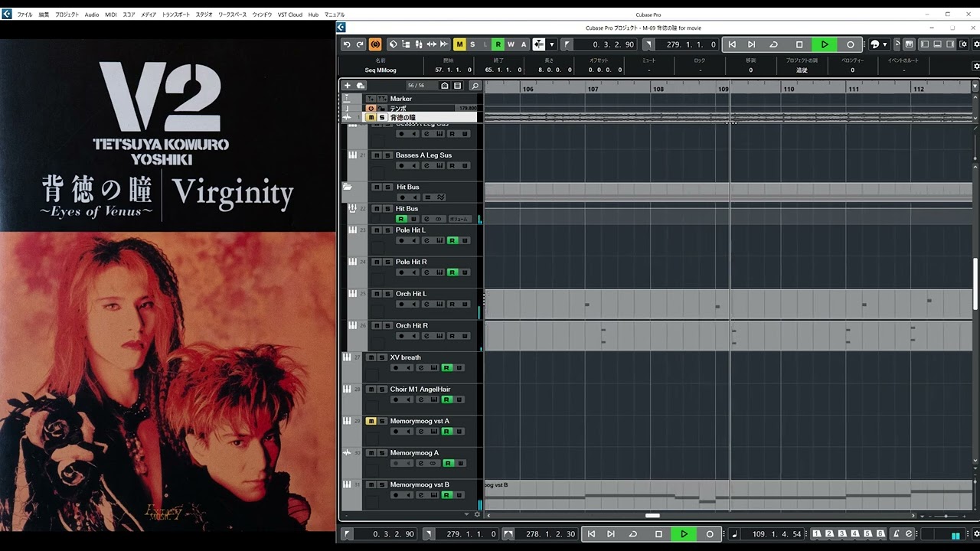The height and width of the screenshot is (551, 980).
Task: Select marker 1 in bottom transport
Action: pos(817,533)
